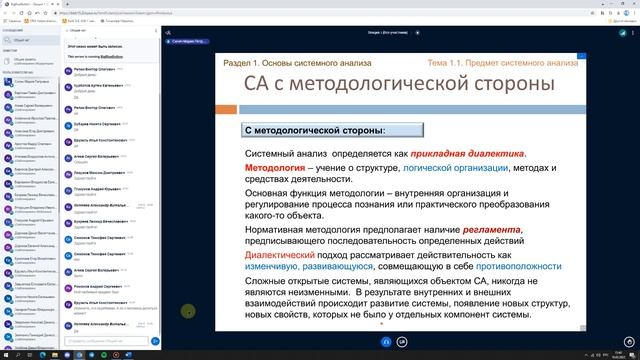
Task: Go back in the browser
Action: [5, 13]
